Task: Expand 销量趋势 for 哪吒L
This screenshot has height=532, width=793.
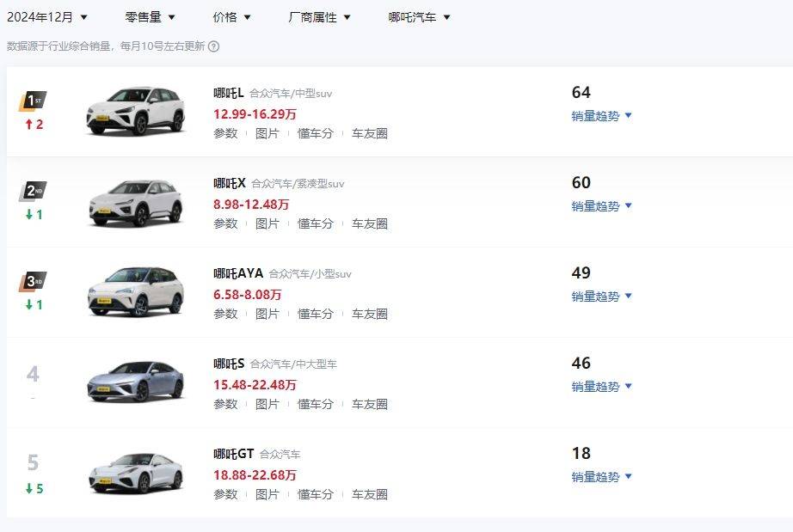Action: (x=601, y=116)
